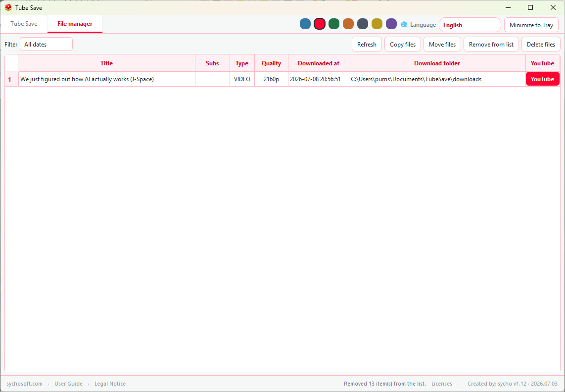Choose the green theme color swatch

click(x=334, y=24)
